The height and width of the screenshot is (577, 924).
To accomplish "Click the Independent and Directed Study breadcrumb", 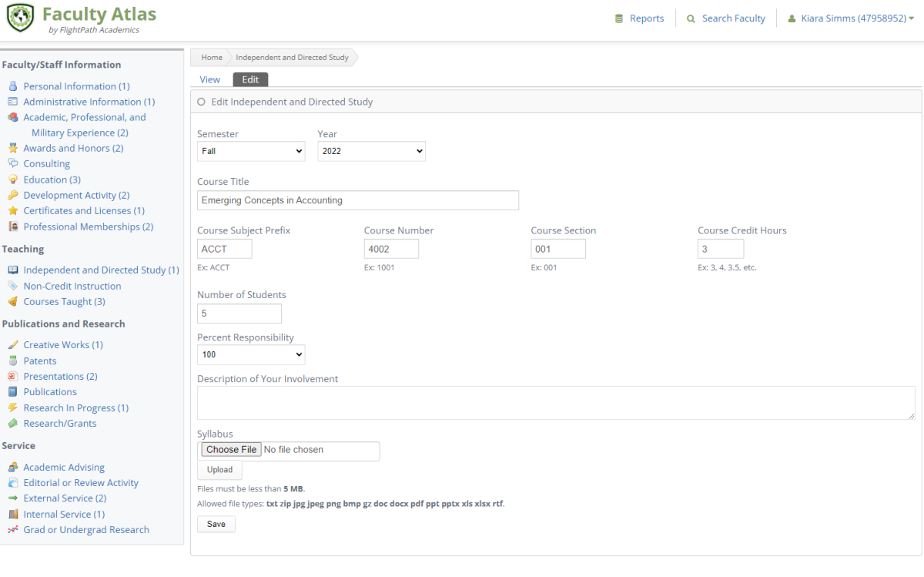I will tap(292, 57).
